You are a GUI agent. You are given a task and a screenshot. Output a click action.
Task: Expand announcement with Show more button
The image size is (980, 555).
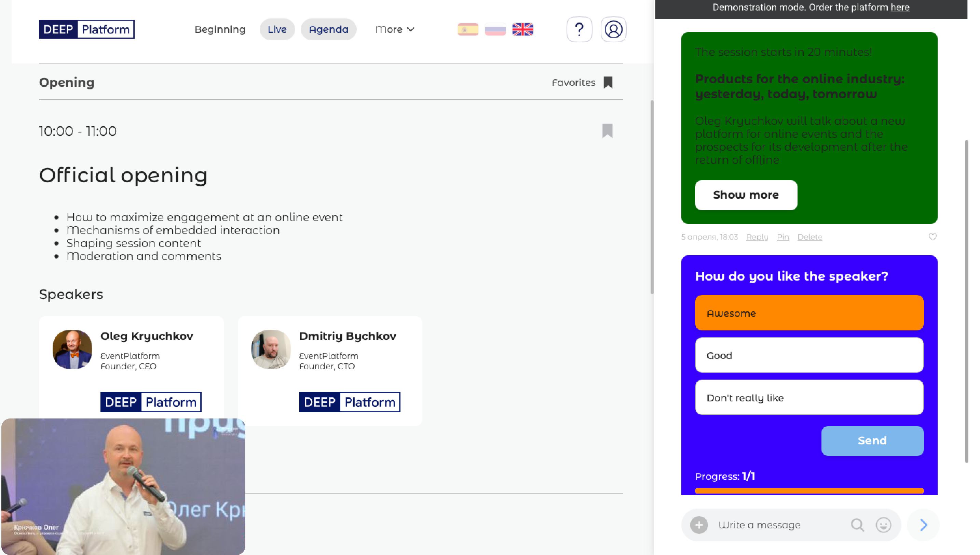(x=745, y=195)
